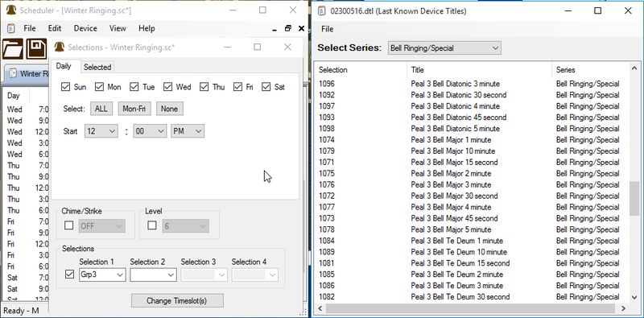Toggle the Sun day checkbox

click(x=65, y=87)
